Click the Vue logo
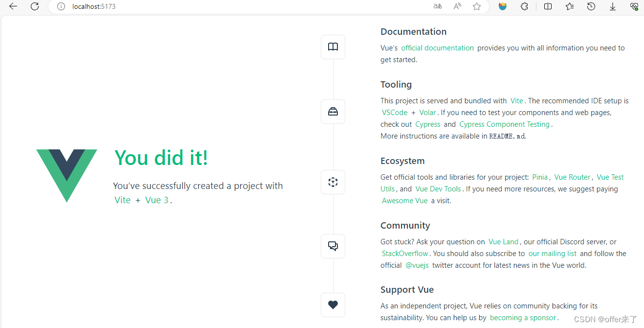 pyautogui.click(x=66, y=175)
